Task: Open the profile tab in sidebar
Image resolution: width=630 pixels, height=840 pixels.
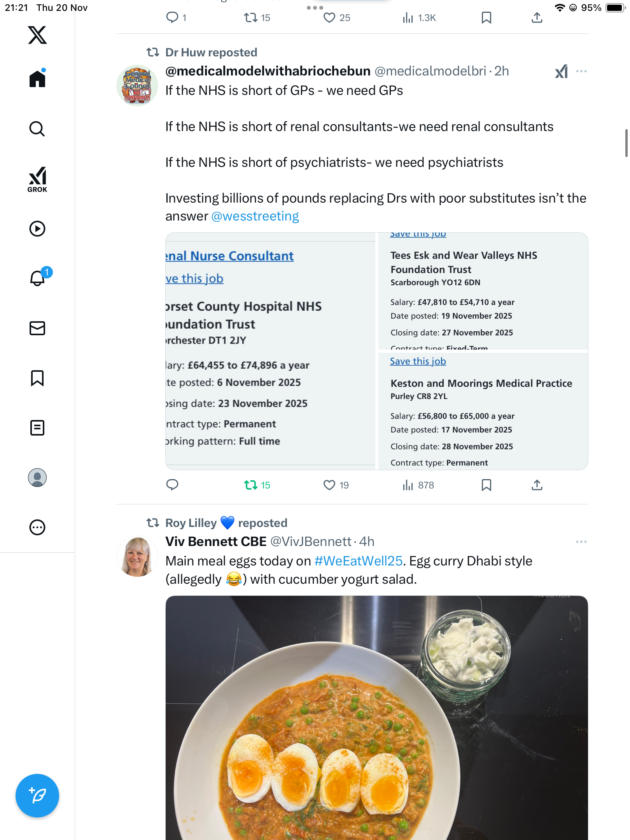Action: 37,478
